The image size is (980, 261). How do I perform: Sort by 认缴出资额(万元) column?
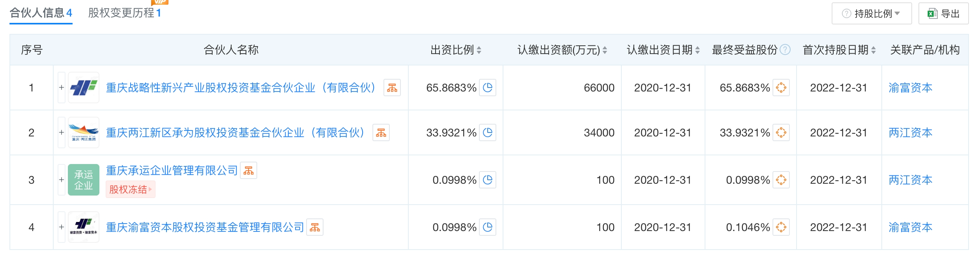605,50
